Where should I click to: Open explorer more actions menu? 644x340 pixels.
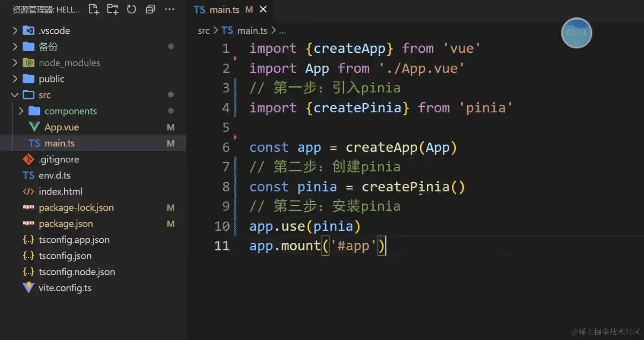pyautogui.click(x=170, y=10)
